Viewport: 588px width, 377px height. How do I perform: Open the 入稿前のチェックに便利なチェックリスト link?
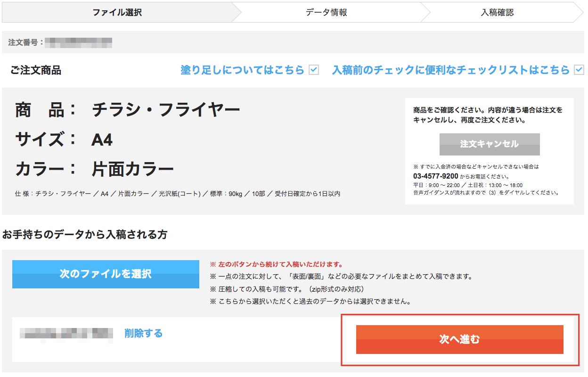point(451,70)
